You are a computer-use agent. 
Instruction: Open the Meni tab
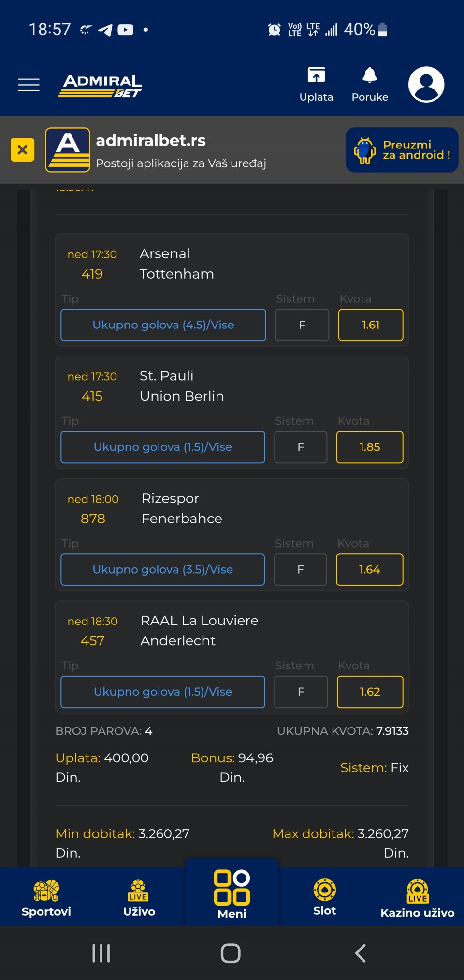click(x=232, y=894)
